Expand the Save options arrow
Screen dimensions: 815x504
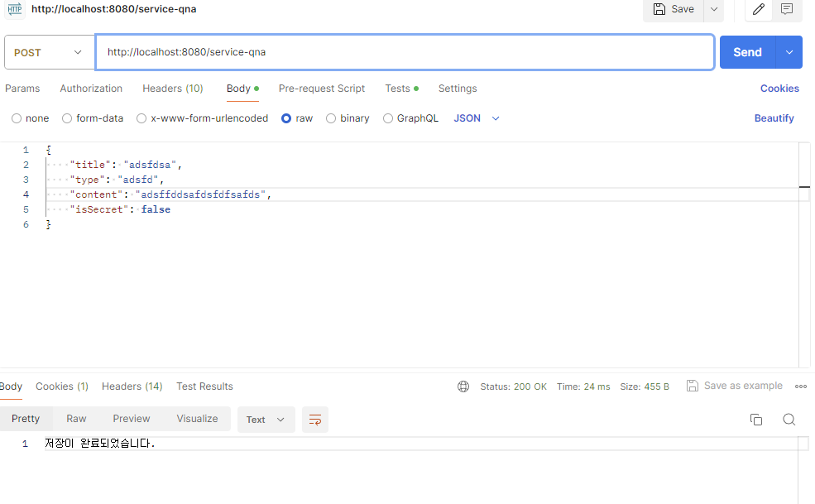click(x=714, y=9)
